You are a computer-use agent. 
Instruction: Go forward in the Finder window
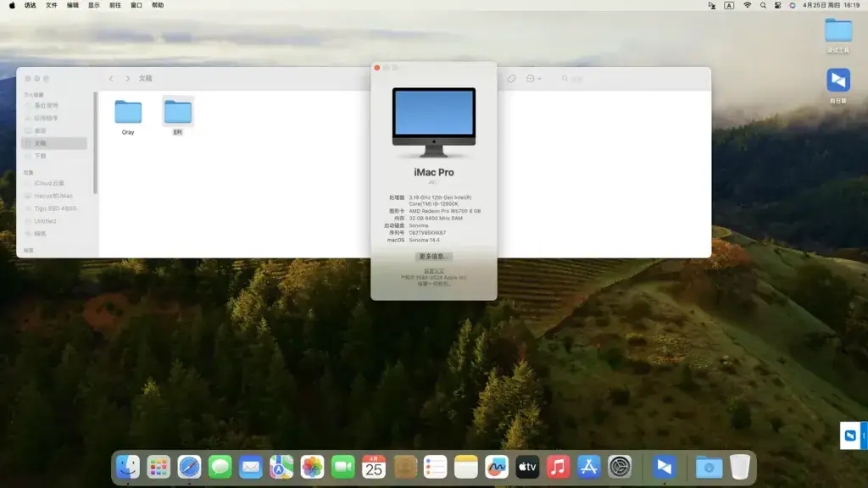tap(127, 79)
